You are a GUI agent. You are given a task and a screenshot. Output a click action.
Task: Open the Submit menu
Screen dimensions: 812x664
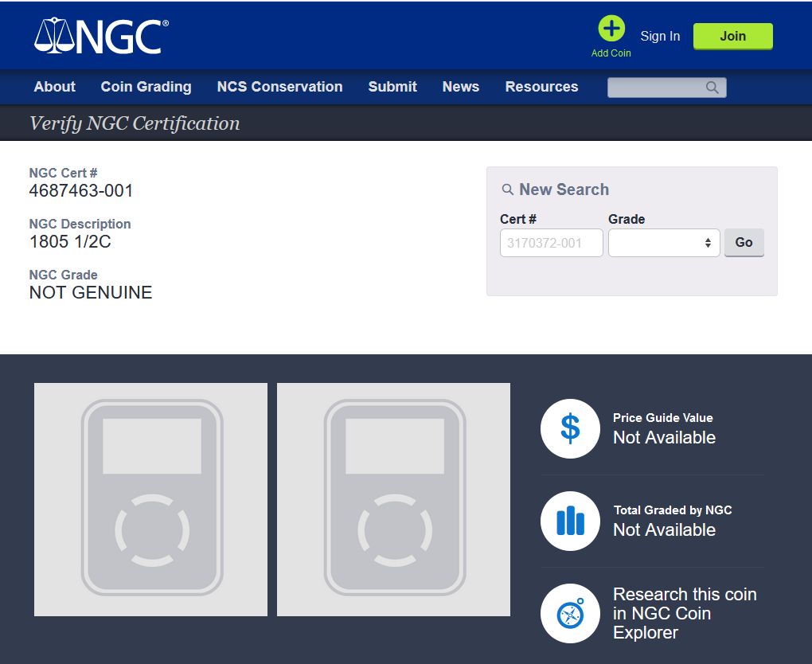pyautogui.click(x=392, y=87)
